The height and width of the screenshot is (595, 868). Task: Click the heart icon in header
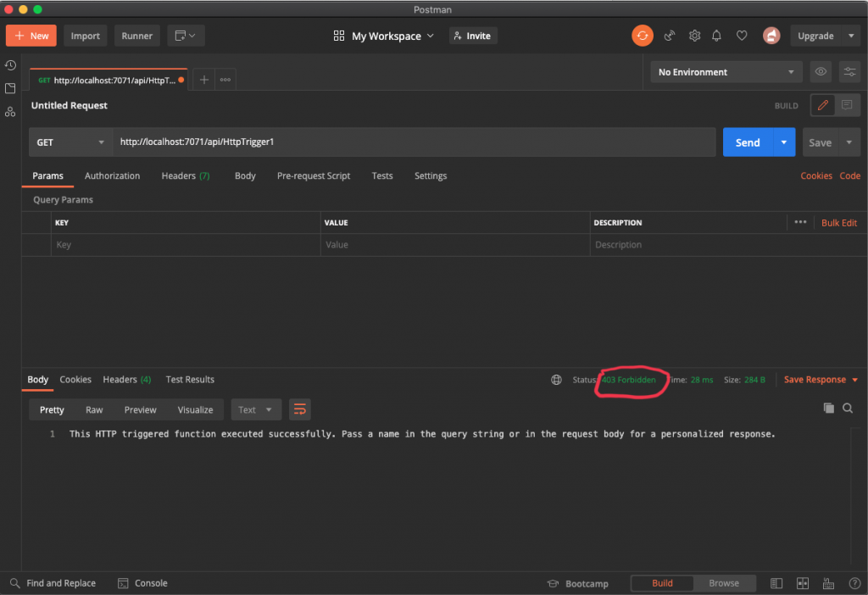click(742, 36)
